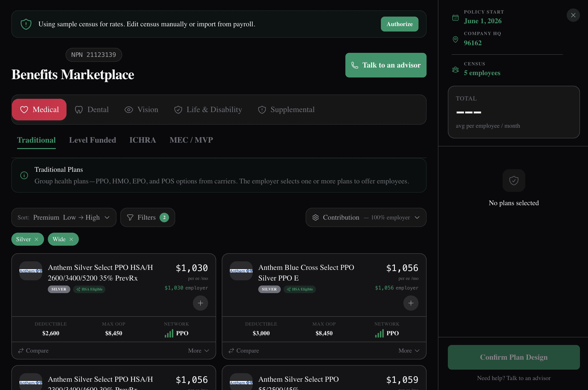Image resolution: width=588 pixels, height=390 pixels.
Task: Expand More on Silver PPO E card
Action: [x=409, y=350]
